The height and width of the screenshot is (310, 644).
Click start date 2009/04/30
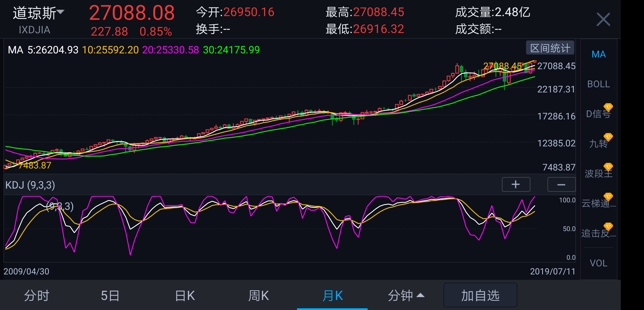[26, 271]
